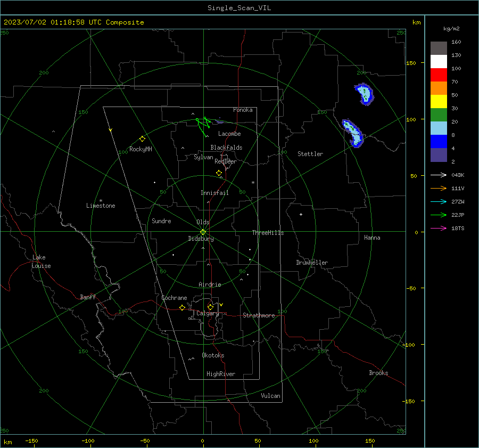Click the HighRiver town label
The image size is (479, 448).
tap(221, 374)
